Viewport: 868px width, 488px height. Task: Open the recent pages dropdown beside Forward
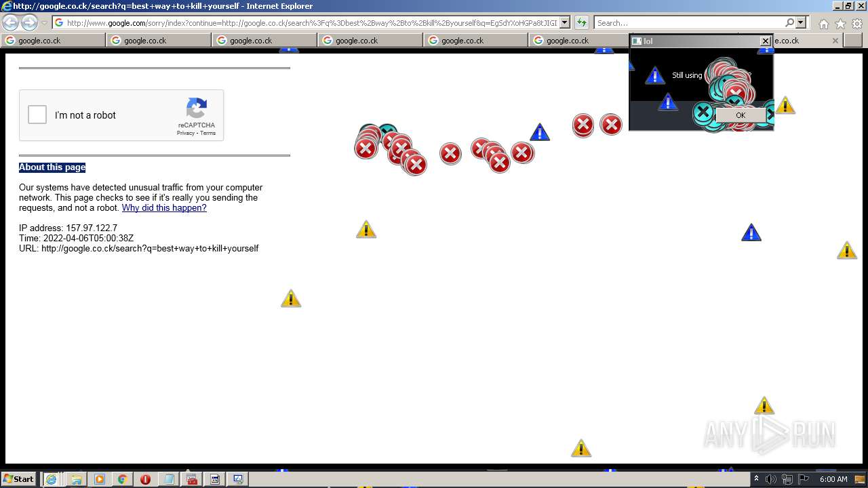tap(44, 23)
